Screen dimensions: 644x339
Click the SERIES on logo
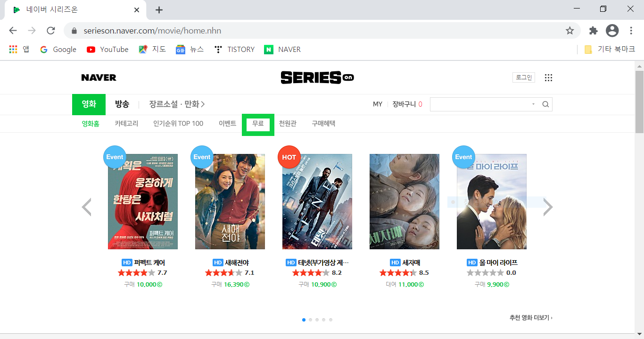point(317,77)
